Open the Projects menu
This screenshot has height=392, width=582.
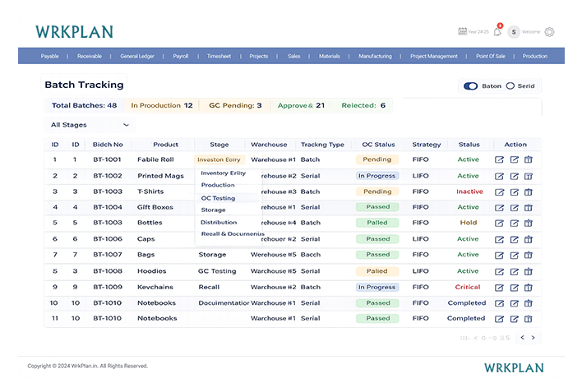259,56
